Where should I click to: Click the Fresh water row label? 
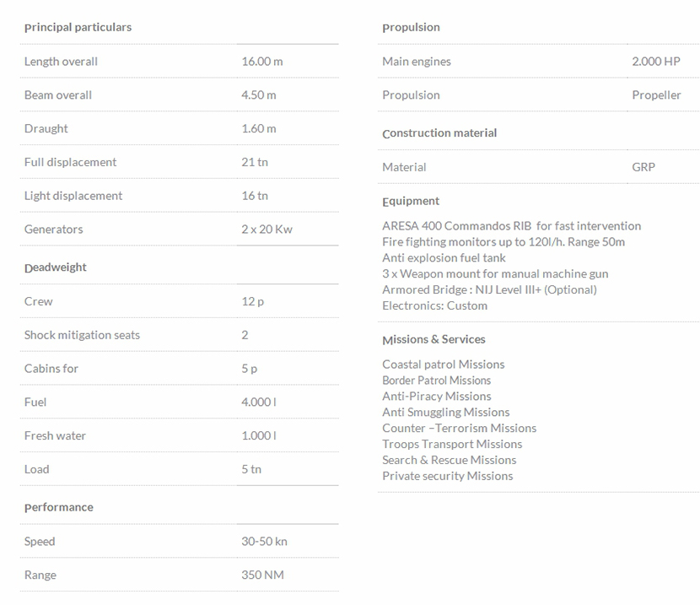click(x=55, y=436)
